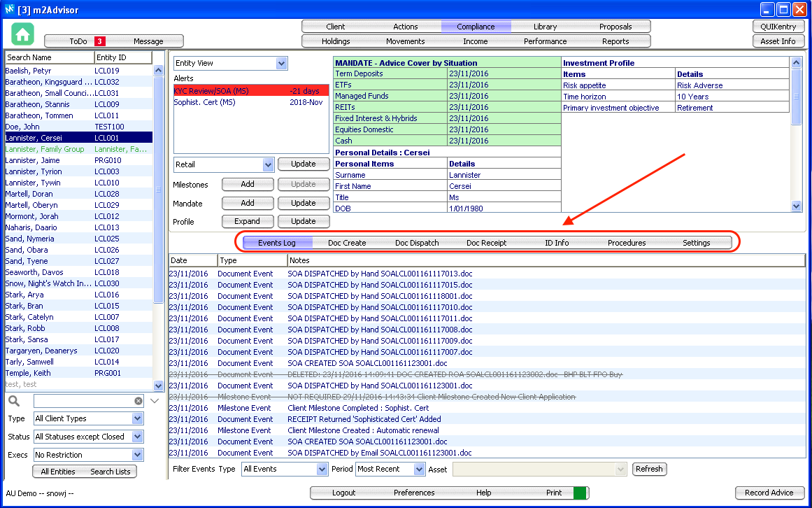Open the Filter Events Type dropdown
This screenshot has width=812, height=508.
tap(322, 469)
